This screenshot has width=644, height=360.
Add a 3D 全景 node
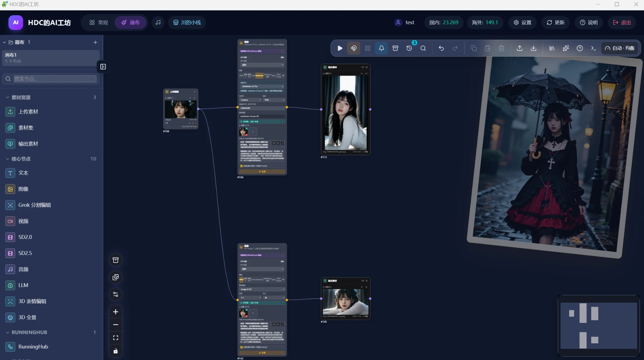pos(51,318)
